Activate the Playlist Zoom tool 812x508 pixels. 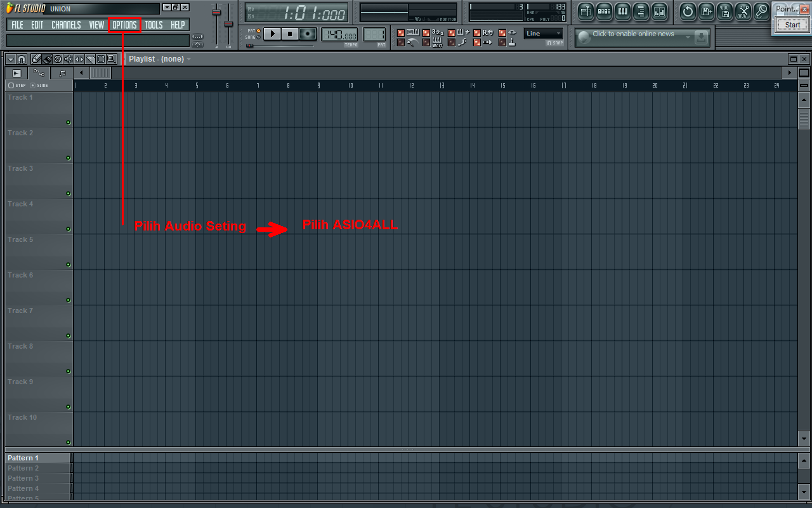pos(112,59)
